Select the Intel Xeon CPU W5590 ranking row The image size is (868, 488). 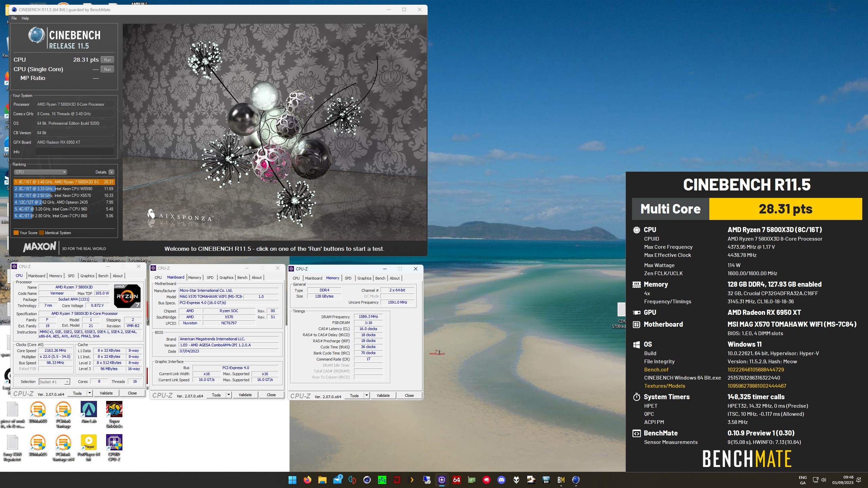(x=64, y=189)
